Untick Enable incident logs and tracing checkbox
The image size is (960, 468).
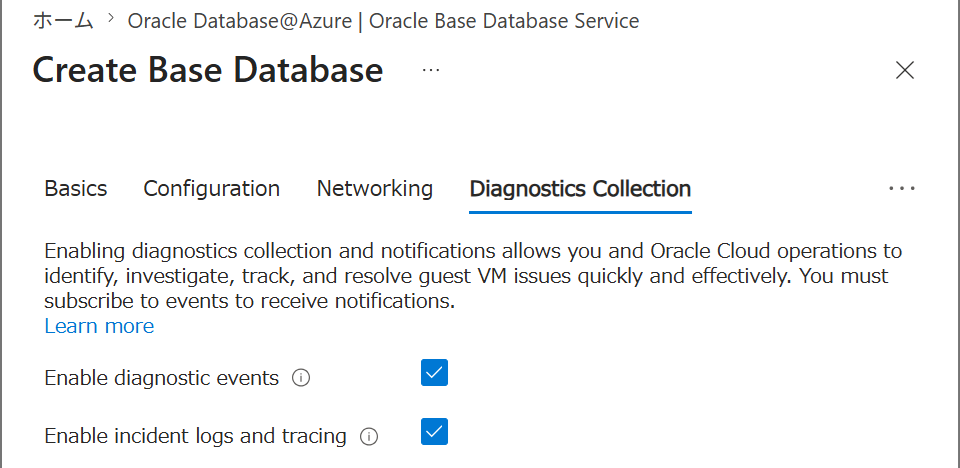point(434,431)
